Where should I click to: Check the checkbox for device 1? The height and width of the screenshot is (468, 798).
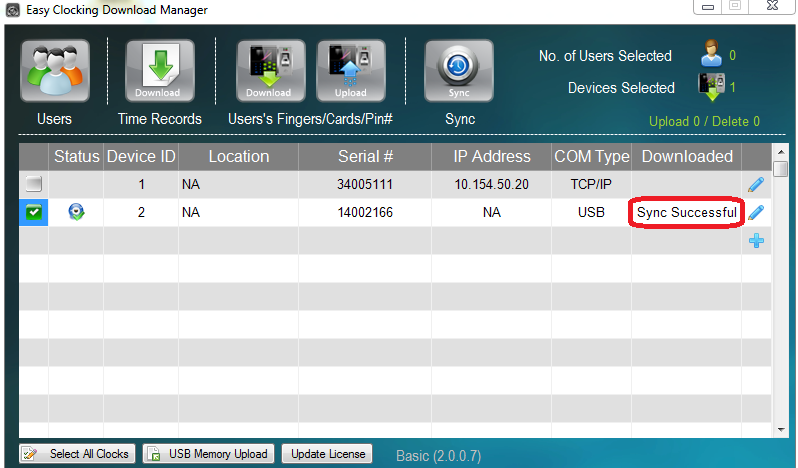pos(34,184)
